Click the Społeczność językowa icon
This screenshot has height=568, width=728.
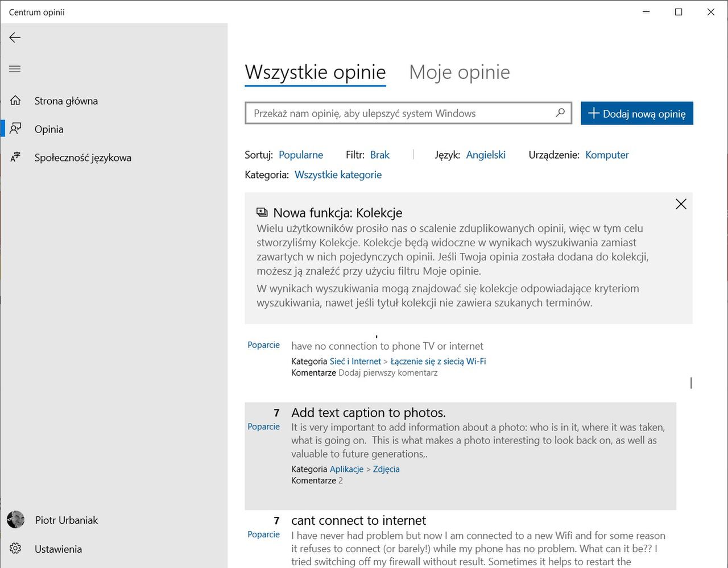pos(15,157)
